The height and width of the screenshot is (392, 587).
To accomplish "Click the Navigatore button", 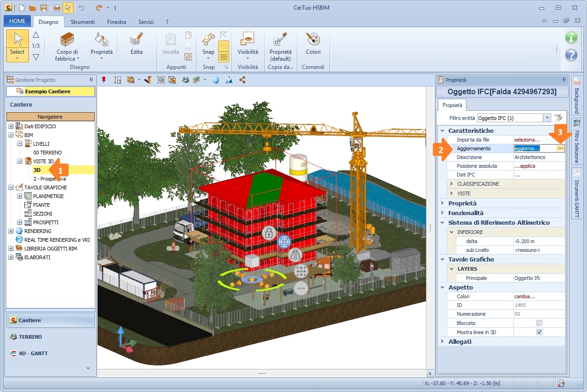I will 50,117.
